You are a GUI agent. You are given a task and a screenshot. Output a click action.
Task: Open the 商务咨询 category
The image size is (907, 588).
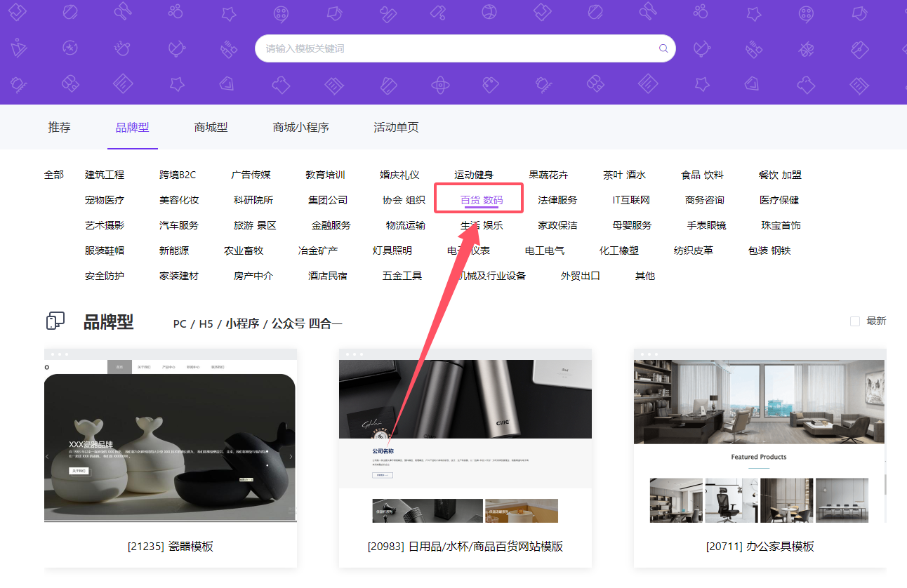704,200
